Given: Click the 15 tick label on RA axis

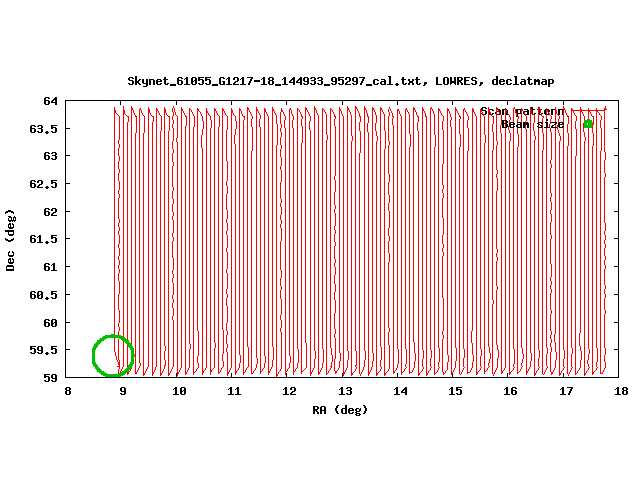Looking at the screenshot, I should (x=455, y=391).
